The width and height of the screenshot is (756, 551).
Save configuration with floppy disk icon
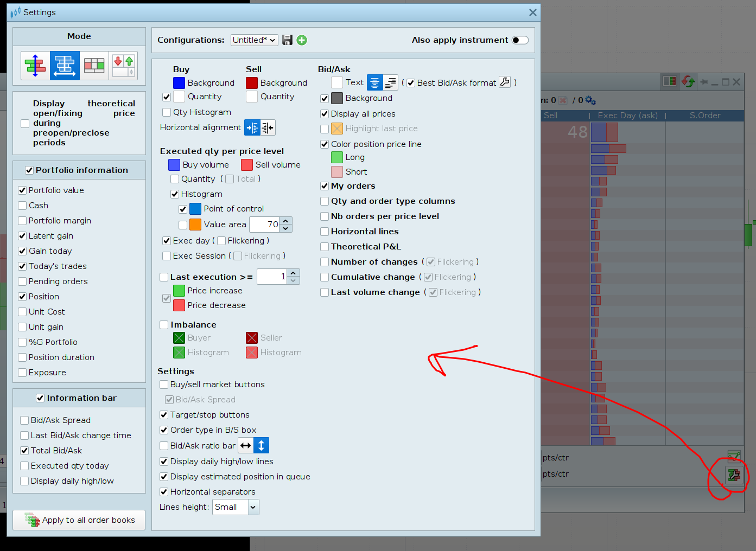coord(288,40)
